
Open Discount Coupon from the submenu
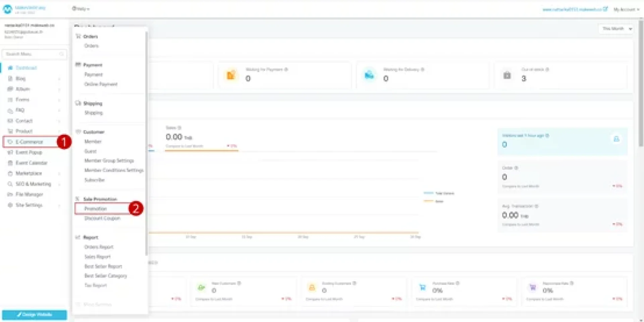(102, 218)
